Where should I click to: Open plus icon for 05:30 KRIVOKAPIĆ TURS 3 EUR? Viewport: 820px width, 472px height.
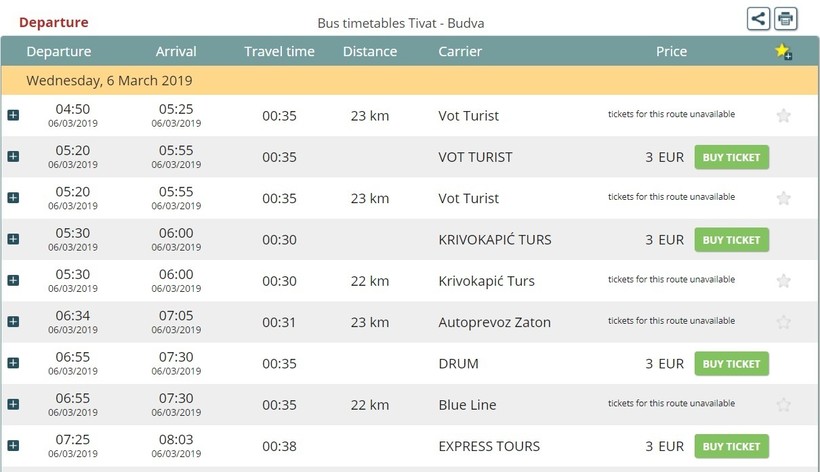(x=14, y=239)
